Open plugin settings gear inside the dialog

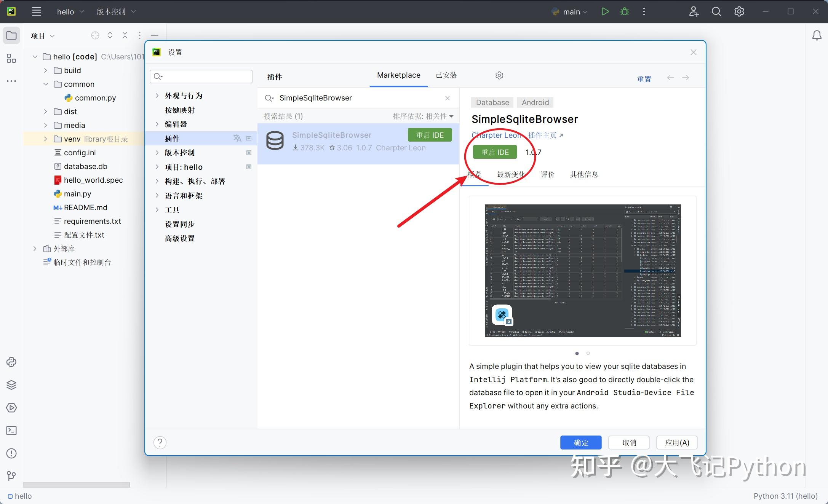click(499, 75)
